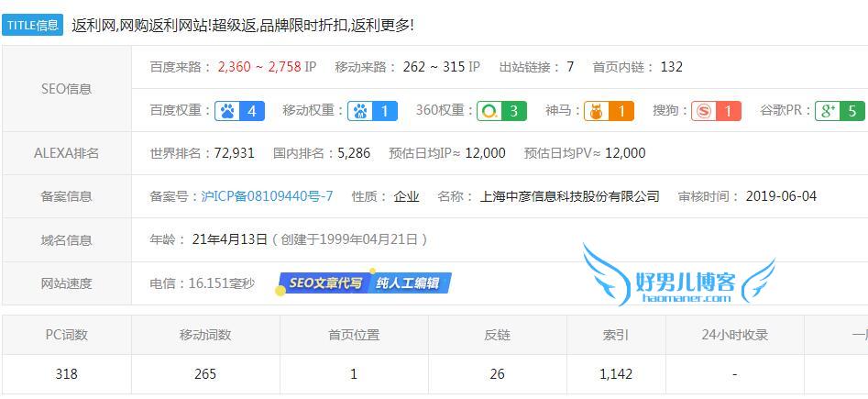Click mobile word count value 265
The image size is (868, 399).
(205, 374)
